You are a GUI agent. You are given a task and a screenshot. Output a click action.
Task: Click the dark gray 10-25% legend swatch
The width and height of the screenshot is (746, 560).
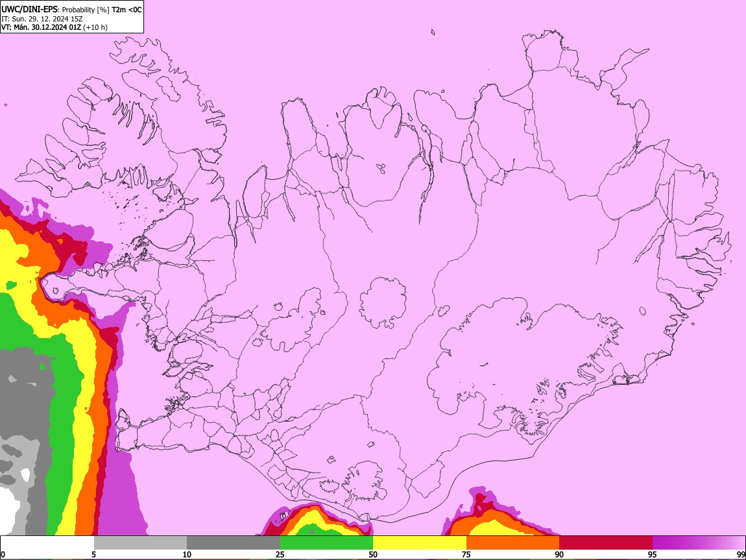[x=233, y=543]
